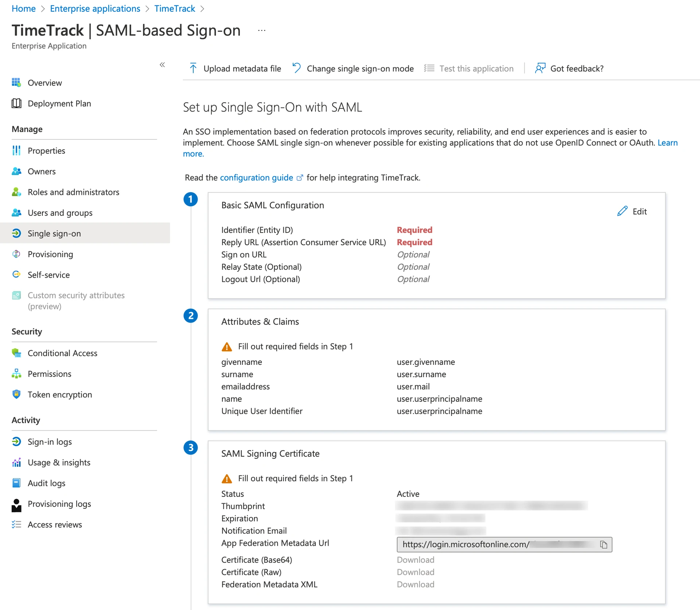Open the configuration guide link

point(256,178)
